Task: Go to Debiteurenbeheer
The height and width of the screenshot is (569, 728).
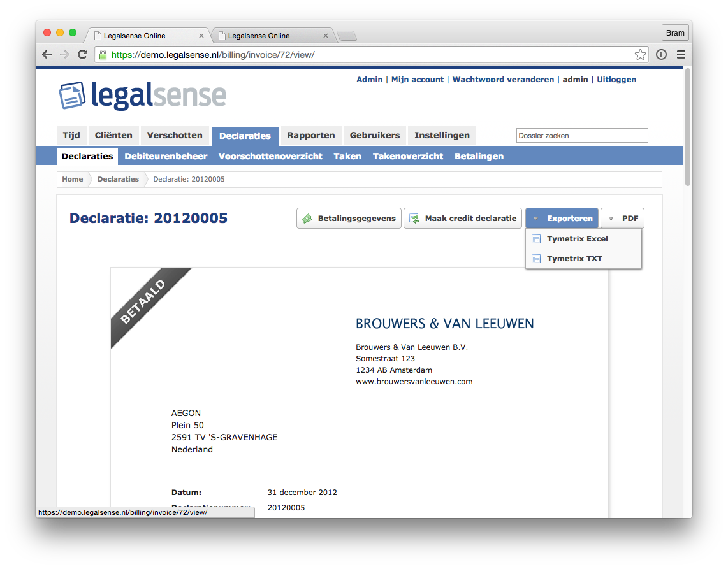Action: pos(166,156)
